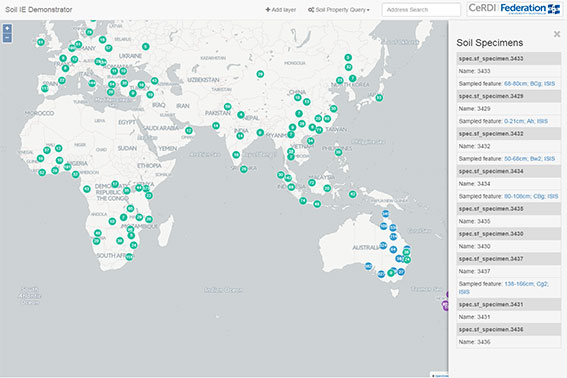Select the marker in Nepal
This screenshot has width=567, height=378.
click(x=240, y=115)
